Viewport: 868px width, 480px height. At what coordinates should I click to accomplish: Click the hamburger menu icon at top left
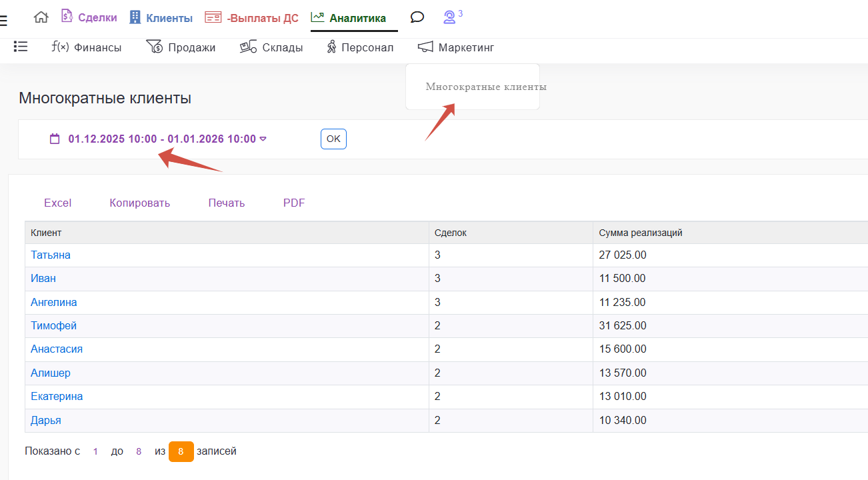tap(3, 20)
